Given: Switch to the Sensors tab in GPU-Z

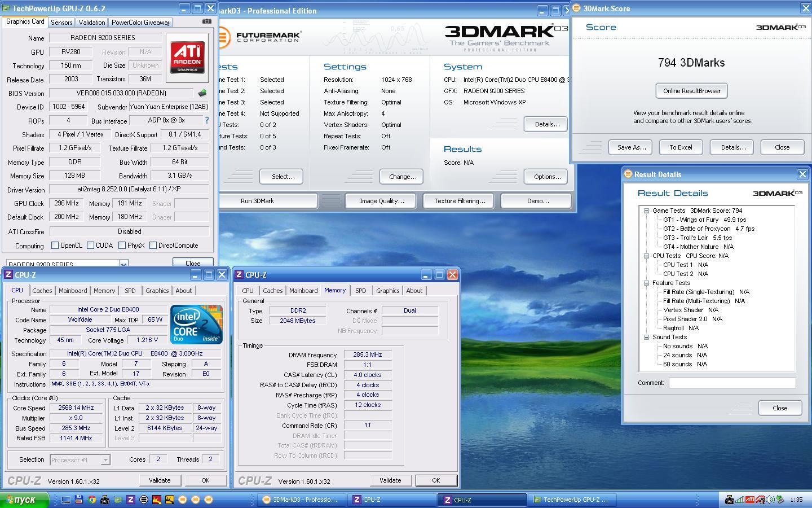Looking at the screenshot, I should [61, 23].
